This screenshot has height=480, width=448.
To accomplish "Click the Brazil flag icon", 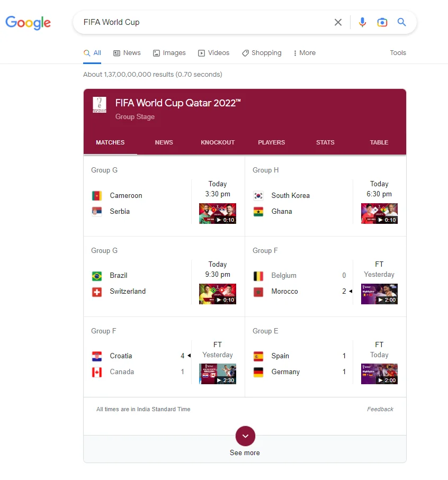I will 97,276.
